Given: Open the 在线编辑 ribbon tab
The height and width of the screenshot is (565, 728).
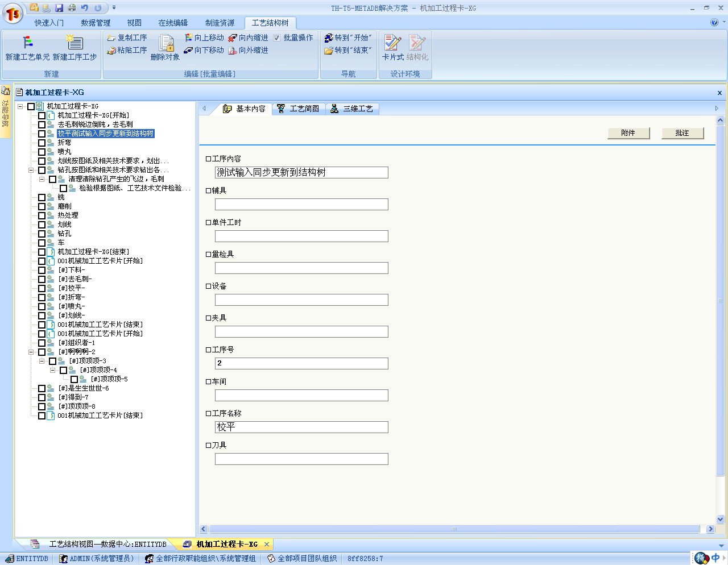Looking at the screenshot, I should pos(173,23).
